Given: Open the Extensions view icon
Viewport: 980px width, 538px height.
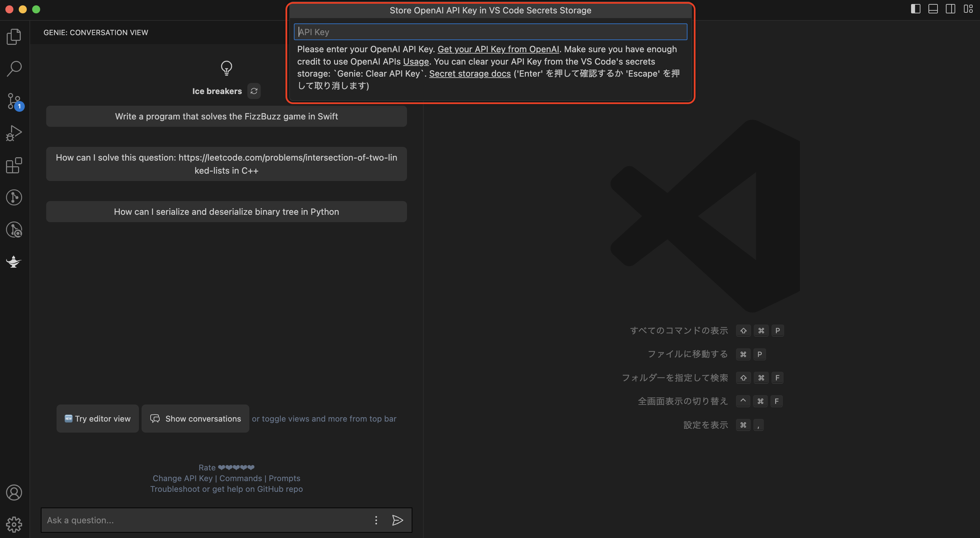Looking at the screenshot, I should [x=14, y=165].
